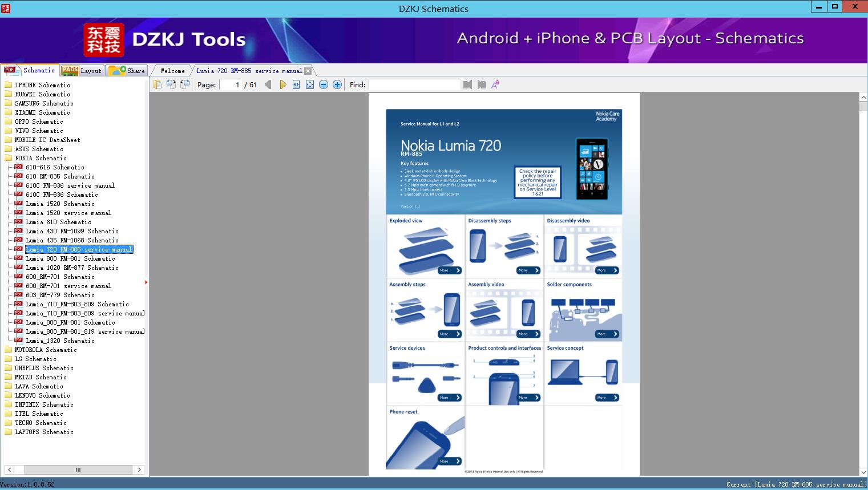Click the page number field
This screenshot has width=868, height=490.
[231, 84]
